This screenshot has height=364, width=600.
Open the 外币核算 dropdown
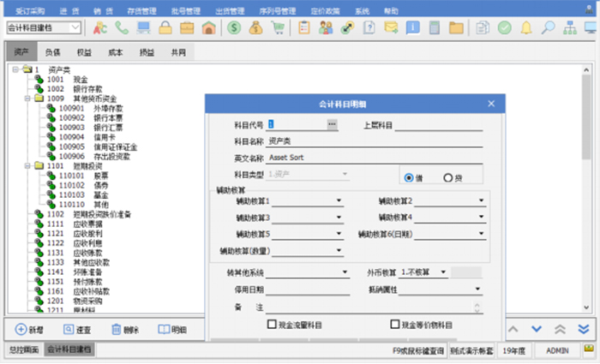(x=446, y=272)
